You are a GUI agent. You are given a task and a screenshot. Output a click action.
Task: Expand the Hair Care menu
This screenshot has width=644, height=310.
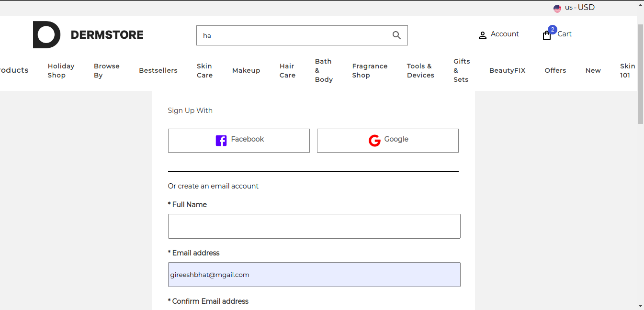pos(287,70)
